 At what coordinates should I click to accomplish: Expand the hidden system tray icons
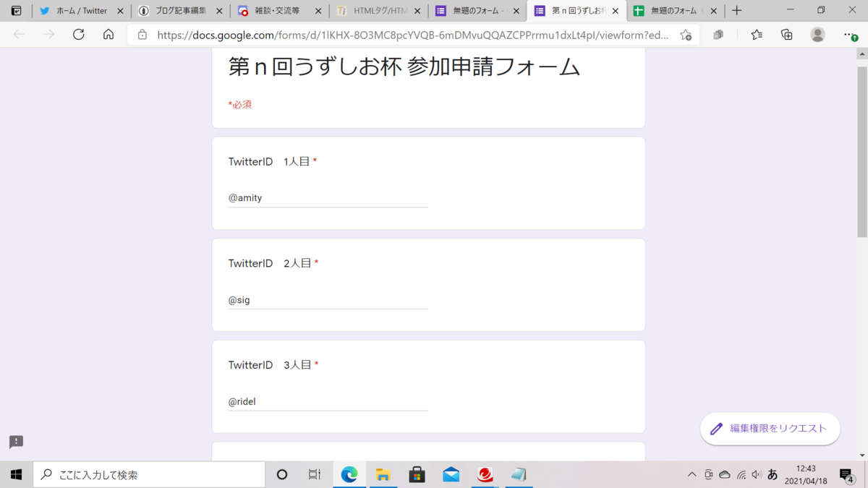[692, 474]
